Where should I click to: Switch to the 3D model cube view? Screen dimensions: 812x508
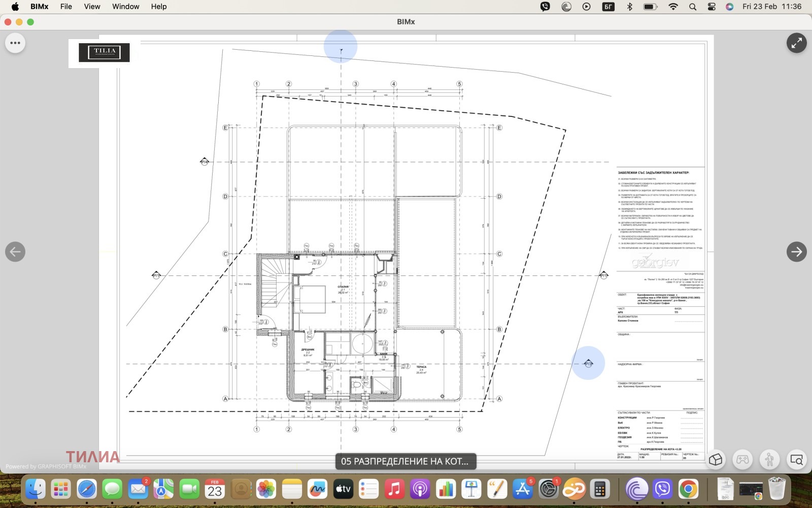(x=716, y=460)
